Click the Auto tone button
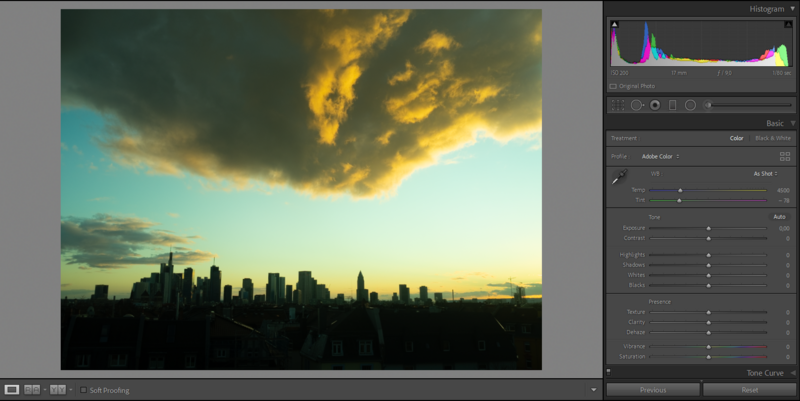 click(x=779, y=217)
